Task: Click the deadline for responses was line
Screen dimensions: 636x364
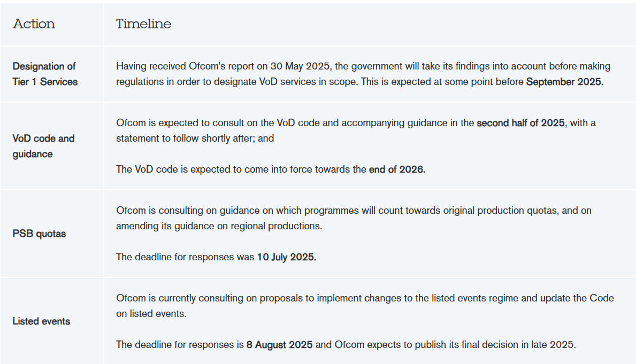Action: point(216,258)
